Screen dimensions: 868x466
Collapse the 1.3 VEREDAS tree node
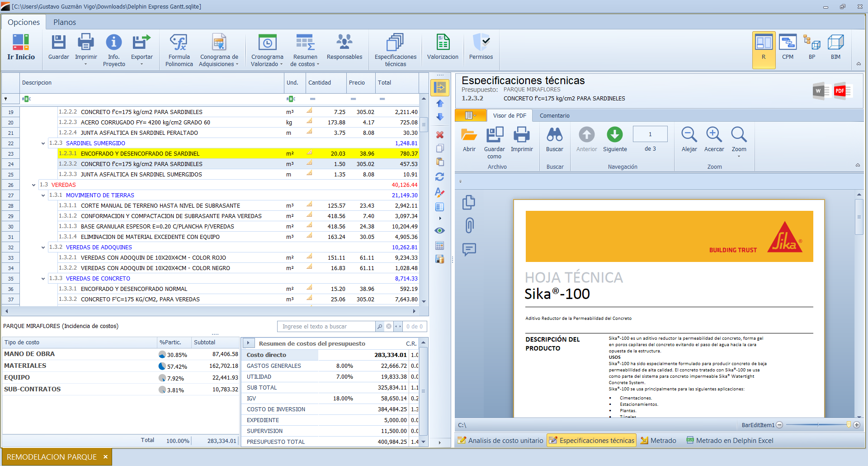[x=33, y=185]
